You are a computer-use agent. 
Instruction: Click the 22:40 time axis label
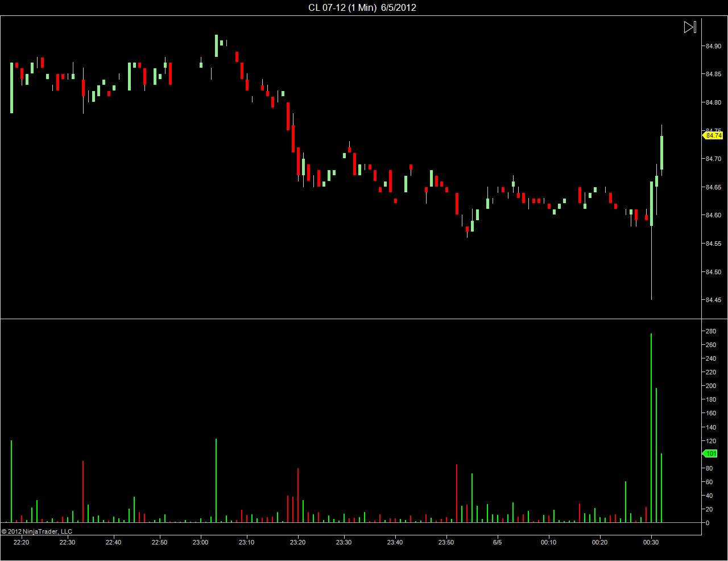pos(114,542)
